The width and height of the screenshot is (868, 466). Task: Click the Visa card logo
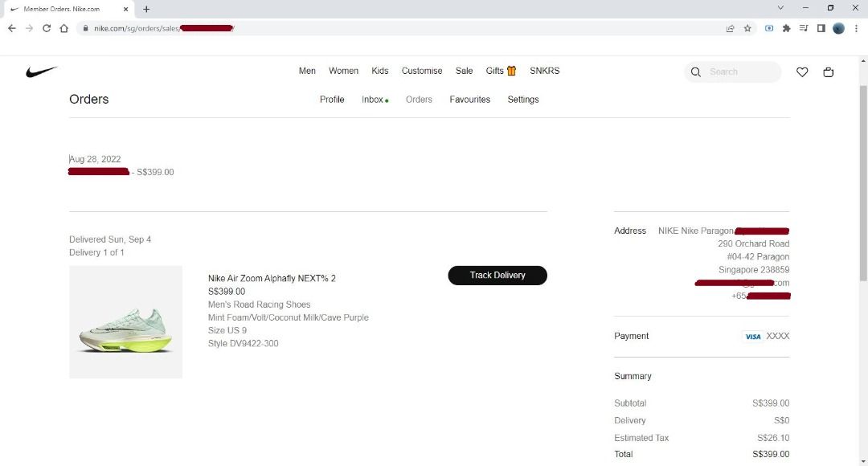click(753, 337)
